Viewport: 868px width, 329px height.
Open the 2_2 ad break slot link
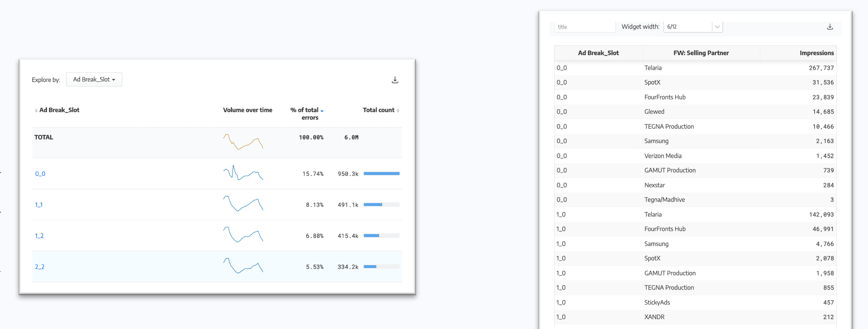[39, 267]
